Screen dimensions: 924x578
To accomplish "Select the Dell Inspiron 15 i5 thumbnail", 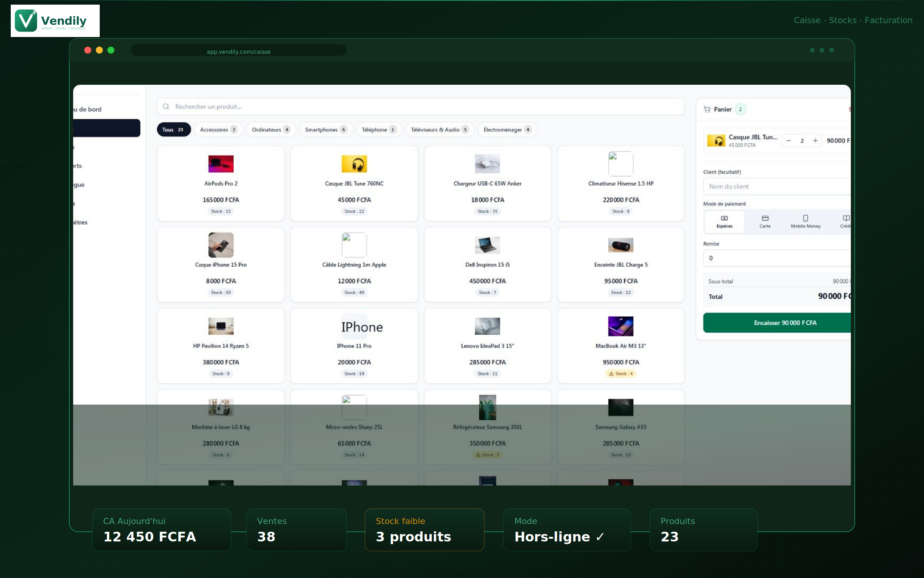I will coord(487,245).
